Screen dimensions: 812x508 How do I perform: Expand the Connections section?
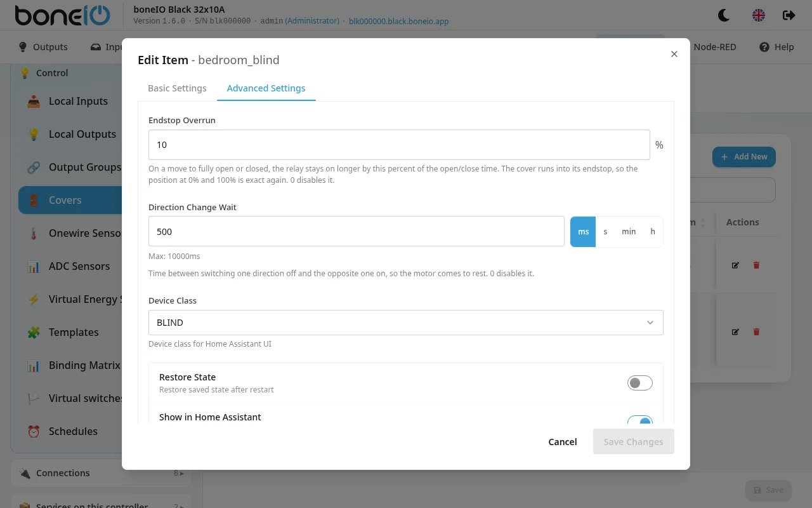coord(101,473)
